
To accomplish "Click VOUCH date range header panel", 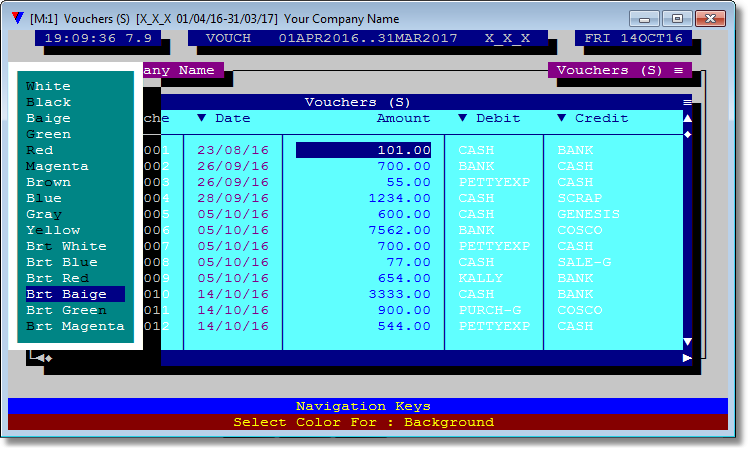I will (x=368, y=38).
